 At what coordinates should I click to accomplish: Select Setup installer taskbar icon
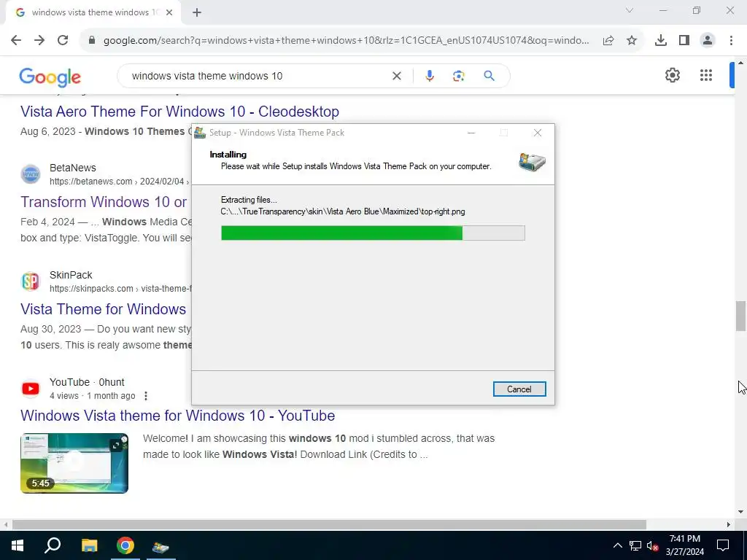[x=160, y=545]
